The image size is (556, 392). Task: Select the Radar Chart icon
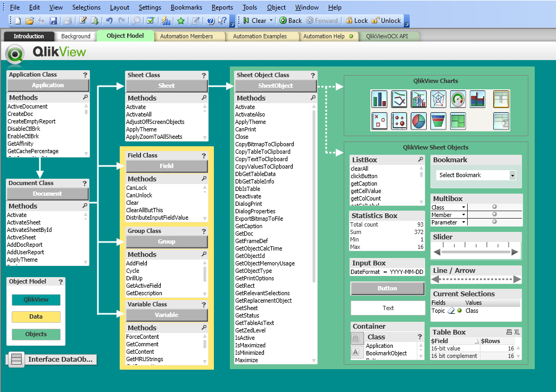coord(438,99)
